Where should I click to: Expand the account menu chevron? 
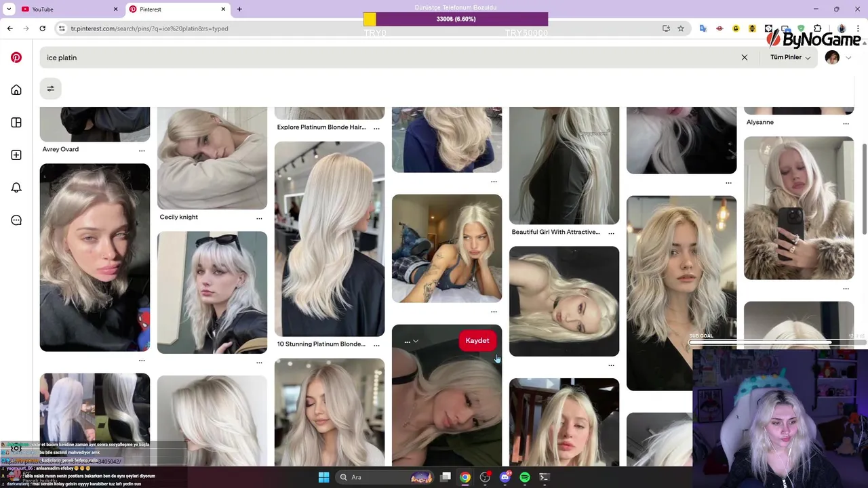[x=848, y=58]
